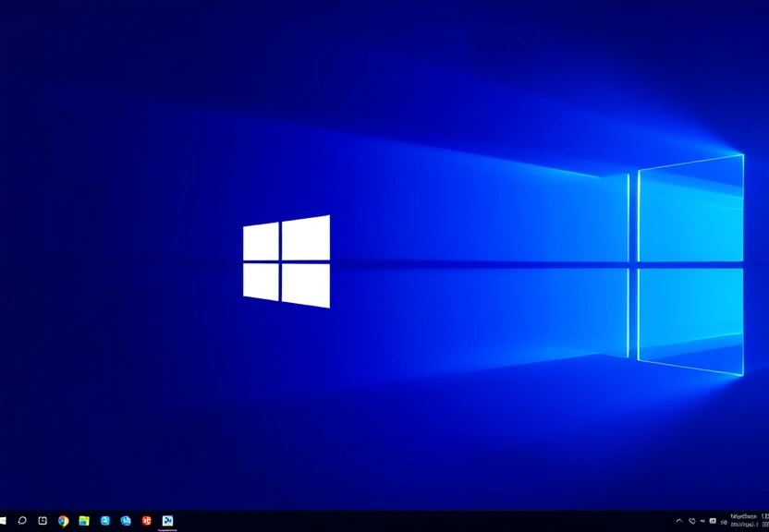Click the Windows logo Start button
The height and width of the screenshot is (532, 769).
pos(6,520)
